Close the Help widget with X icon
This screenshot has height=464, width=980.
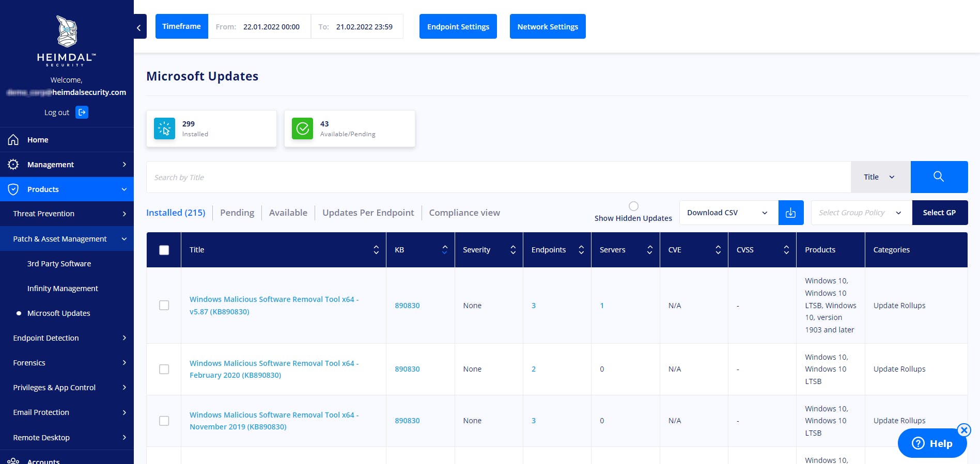pyautogui.click(x=964, y=430)
